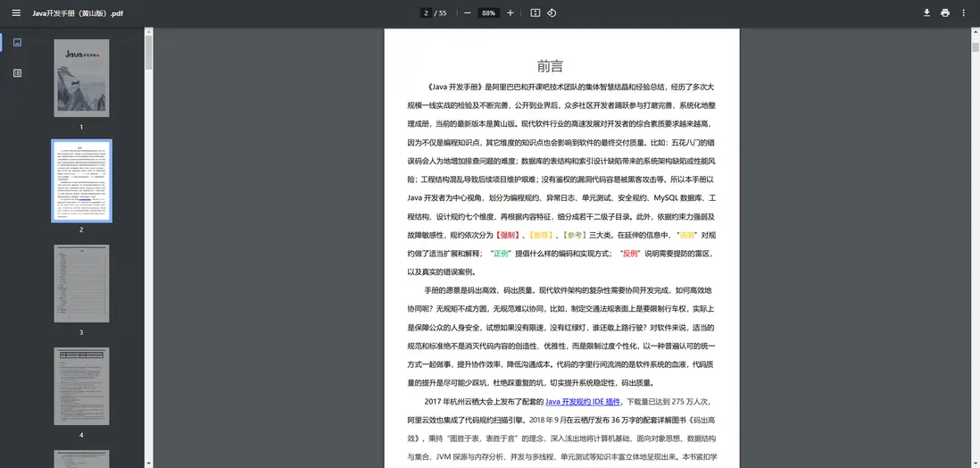Download the PDF file
This screenshot has height=468, width=980.
(x=926, y=13)
